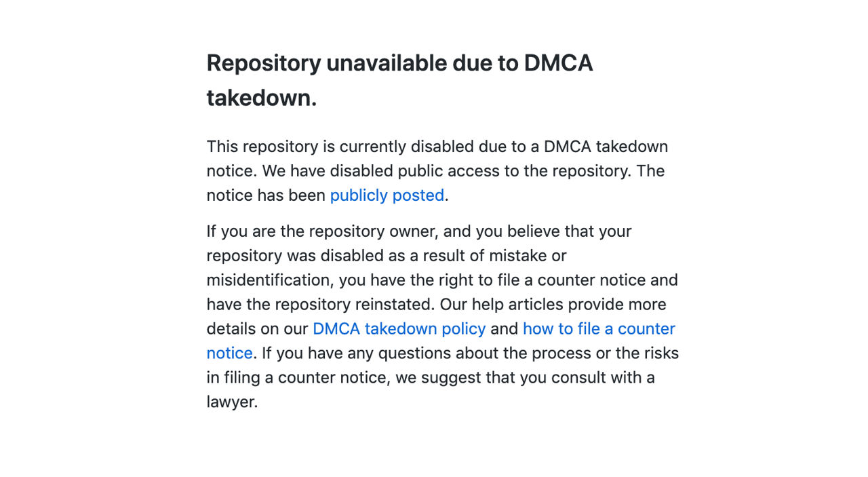
Task: Click the word "takedown." in the heading
Action: 262,98
